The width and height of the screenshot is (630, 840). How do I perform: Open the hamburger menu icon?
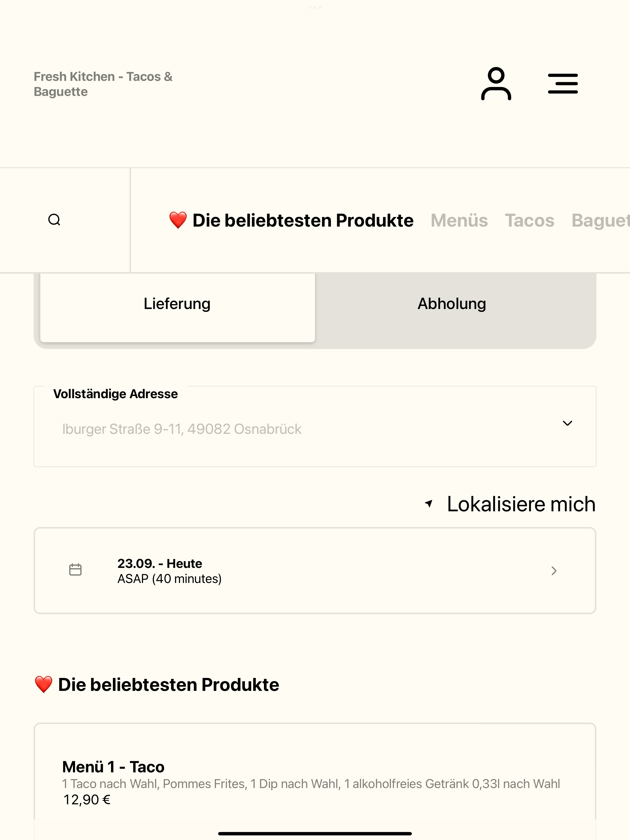coord(563,84)
